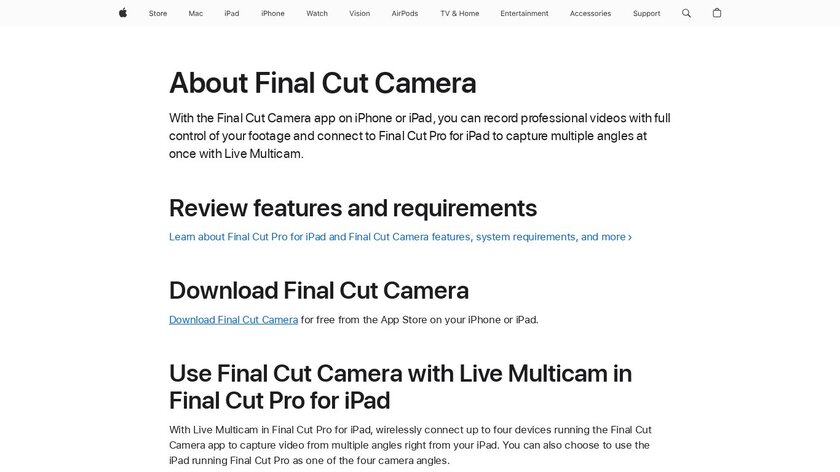Open the search magnifier icon
Screen dimensions: 840x472
[x=686, y=13]
